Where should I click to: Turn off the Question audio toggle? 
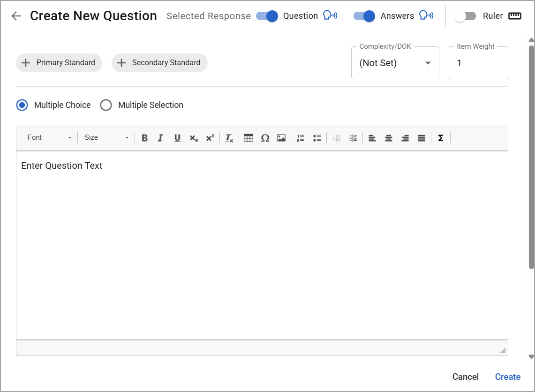[x=267, y=16]
